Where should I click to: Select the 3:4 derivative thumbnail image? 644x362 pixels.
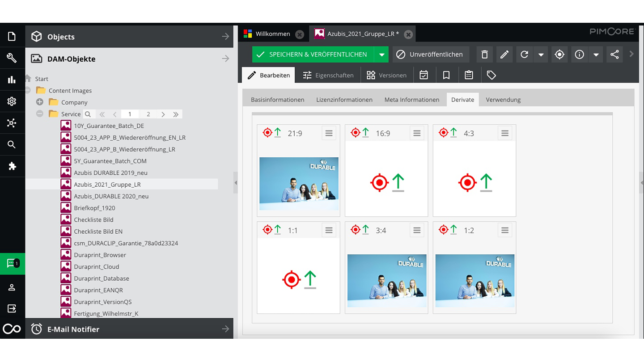click(x=386, y=280)
